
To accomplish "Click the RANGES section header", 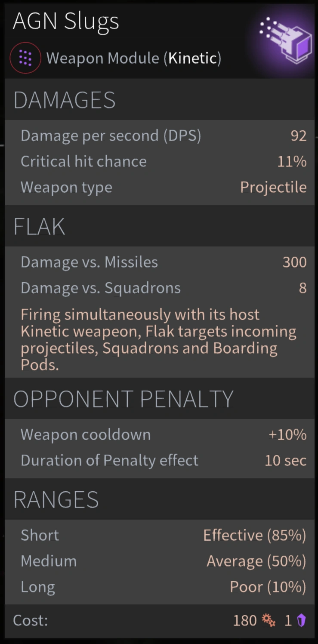I will click(56, 499).
